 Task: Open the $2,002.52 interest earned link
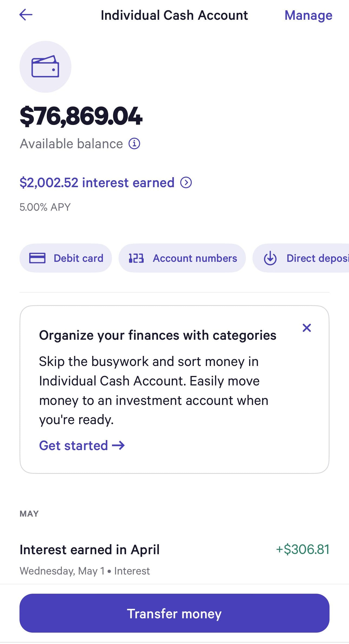click(97, 183)
